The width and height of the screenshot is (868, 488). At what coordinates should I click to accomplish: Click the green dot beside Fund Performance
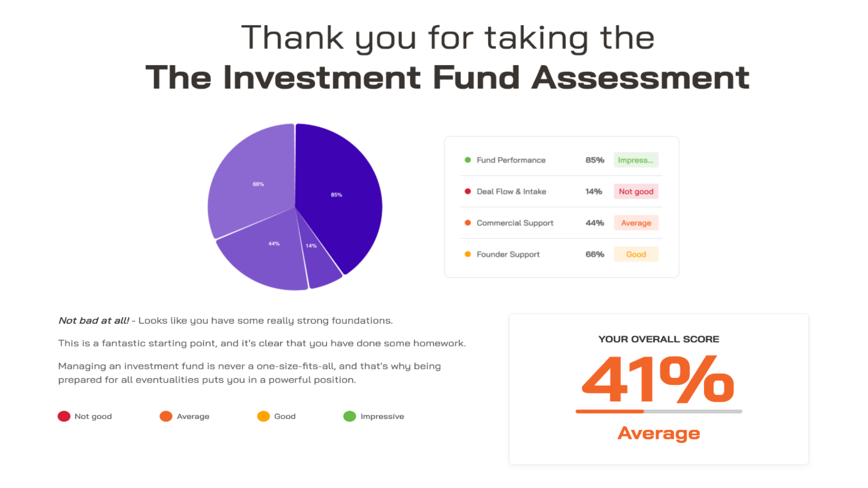pyautogui.click(x=468, y=160)
